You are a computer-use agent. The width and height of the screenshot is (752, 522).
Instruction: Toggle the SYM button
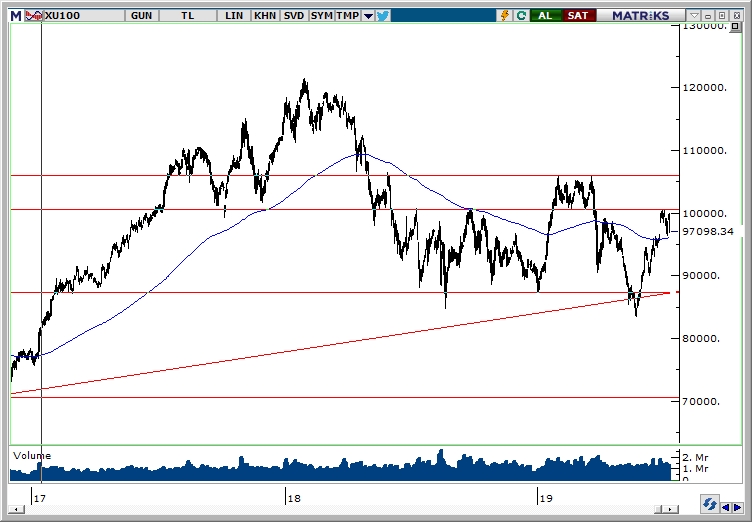pyautogui.click(x=321, y=16)
